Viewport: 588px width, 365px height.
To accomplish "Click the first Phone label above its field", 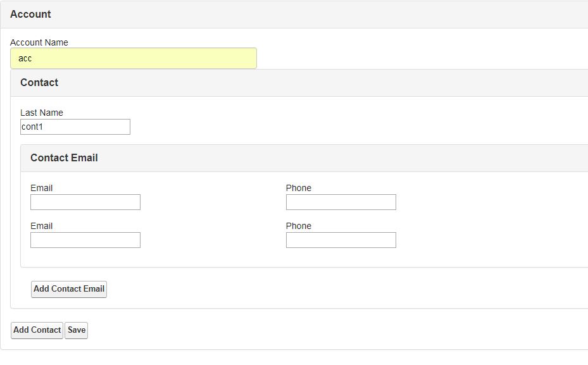I will point(297,188).
